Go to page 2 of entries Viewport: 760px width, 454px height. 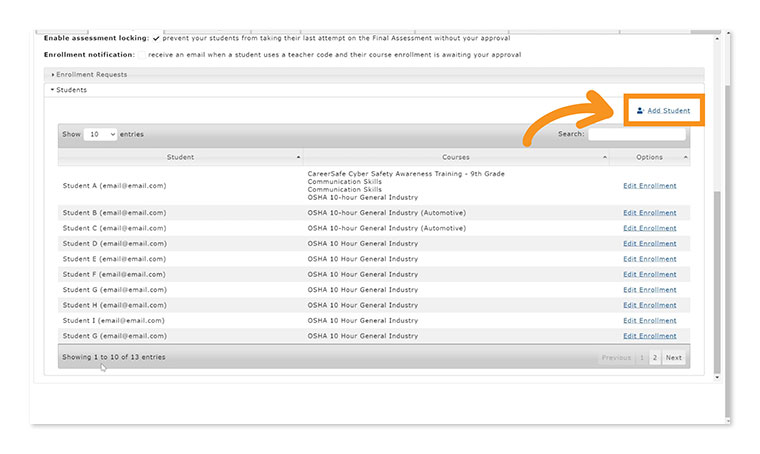pos(654,358)
